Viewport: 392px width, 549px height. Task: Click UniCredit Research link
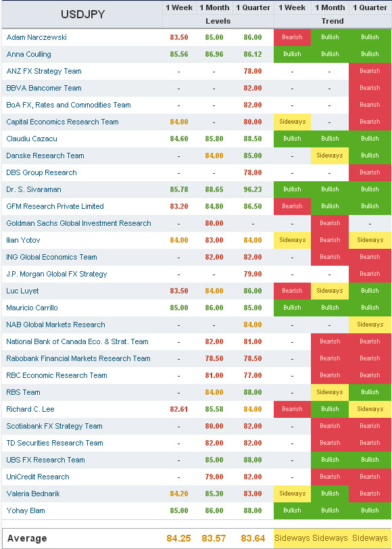38,477
